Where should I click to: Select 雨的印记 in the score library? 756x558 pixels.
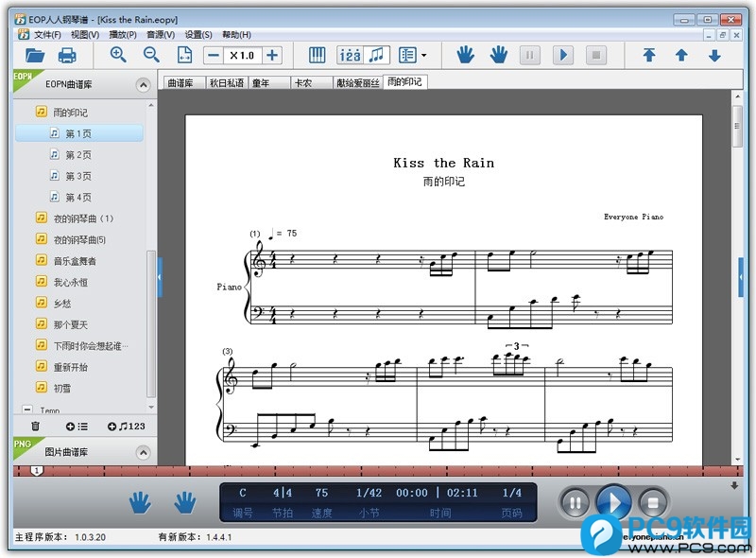click(x=70, y=113)
